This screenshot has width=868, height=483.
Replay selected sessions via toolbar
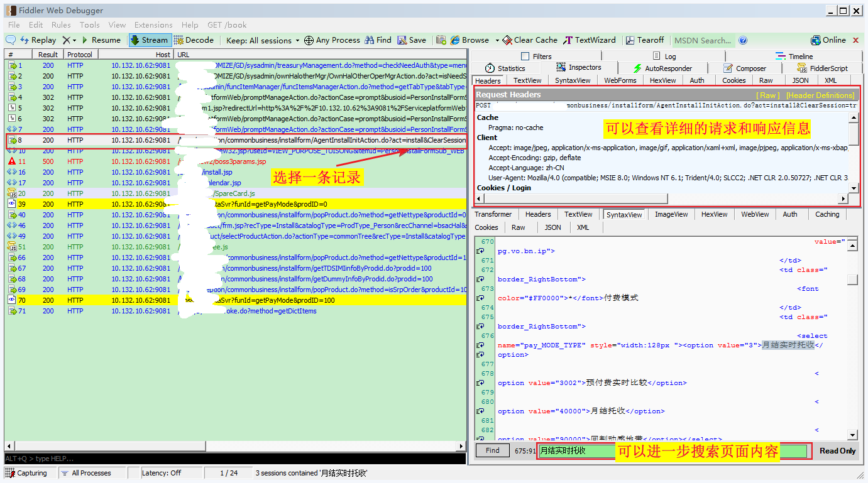pyautogui.click(x=38, y=40)
